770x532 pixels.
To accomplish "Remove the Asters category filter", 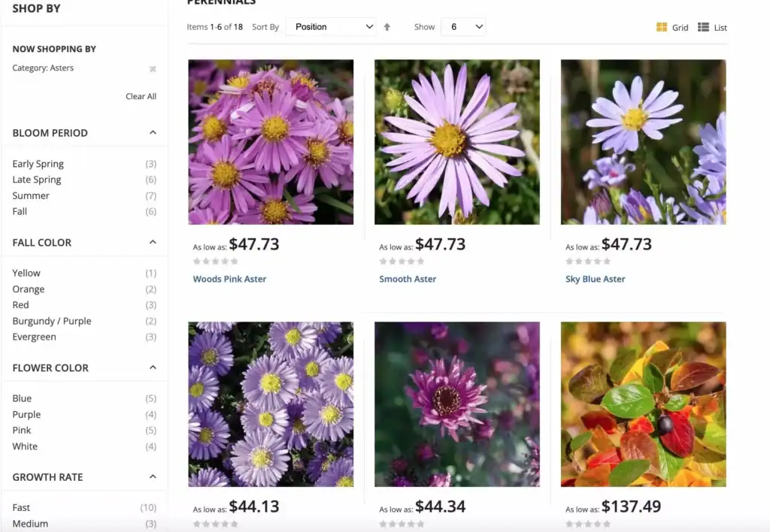I will pyautogui.click(x=153, y=68).
